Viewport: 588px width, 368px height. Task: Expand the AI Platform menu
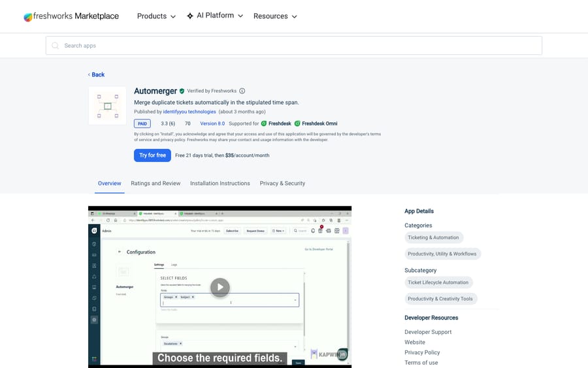[215, 16]
